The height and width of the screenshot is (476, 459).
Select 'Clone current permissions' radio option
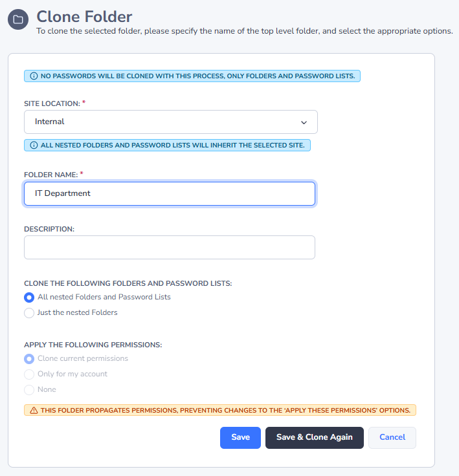point(29,359)
